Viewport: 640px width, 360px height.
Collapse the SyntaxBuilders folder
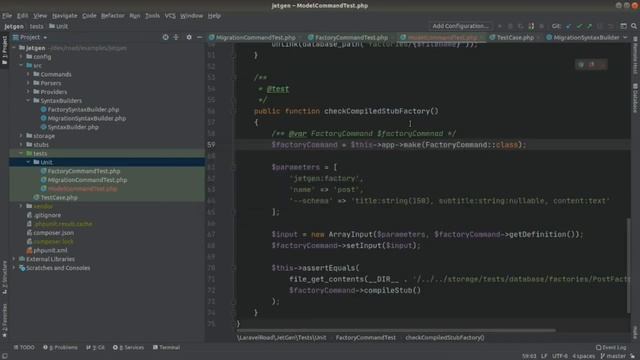click(x=29, y=100)
